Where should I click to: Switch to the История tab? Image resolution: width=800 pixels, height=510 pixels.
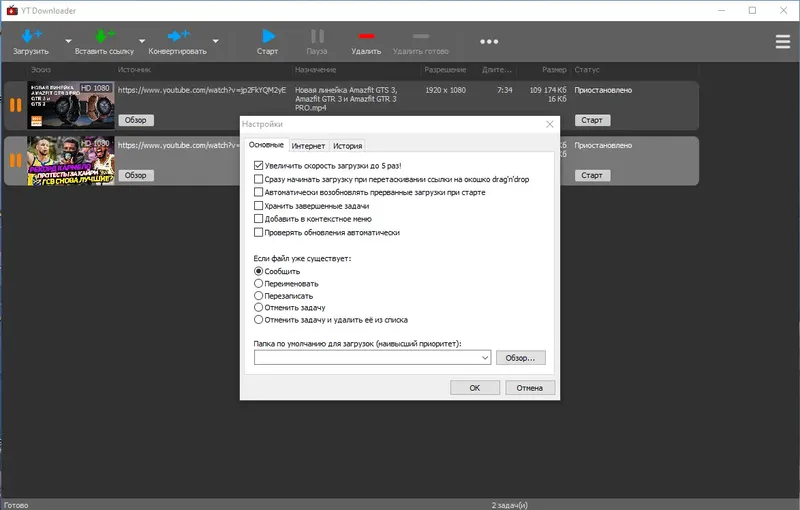[x=347, y=146]
